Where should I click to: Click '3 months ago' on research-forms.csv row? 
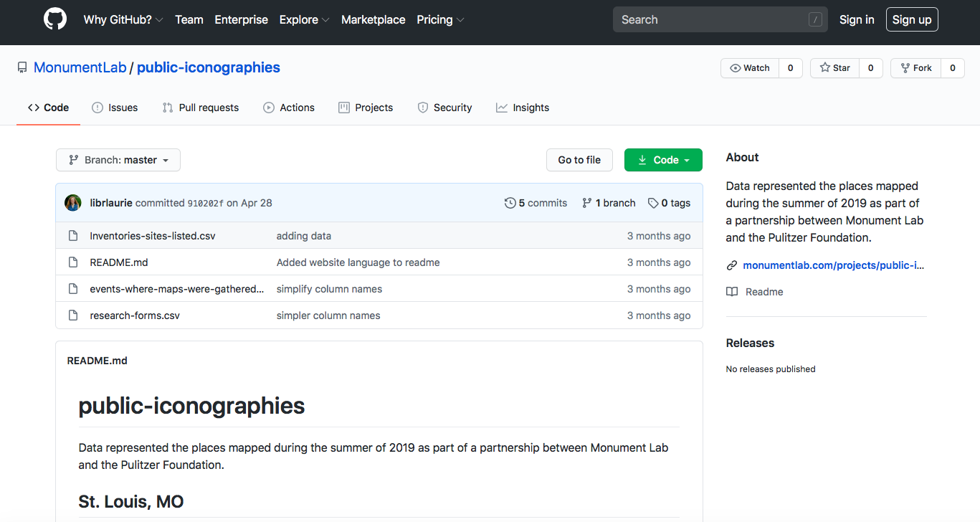(x=659, y=315)
